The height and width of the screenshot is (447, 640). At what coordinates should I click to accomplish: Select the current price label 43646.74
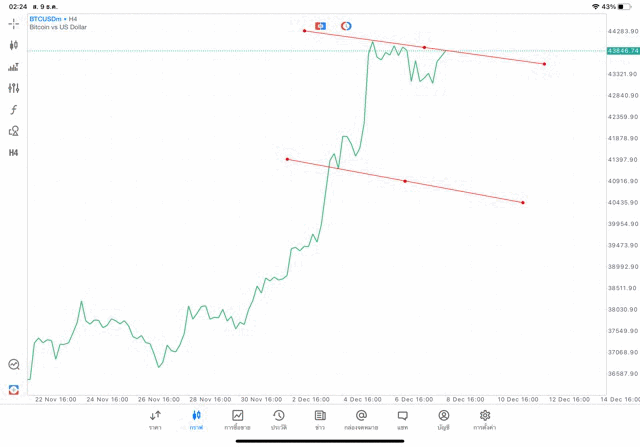[622, 51]
